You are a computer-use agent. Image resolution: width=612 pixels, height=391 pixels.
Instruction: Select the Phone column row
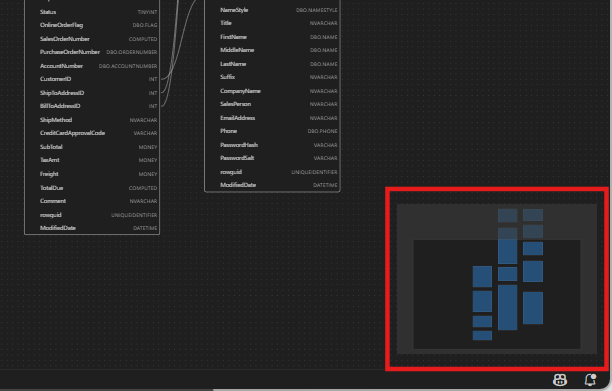[x=272, y=131]
